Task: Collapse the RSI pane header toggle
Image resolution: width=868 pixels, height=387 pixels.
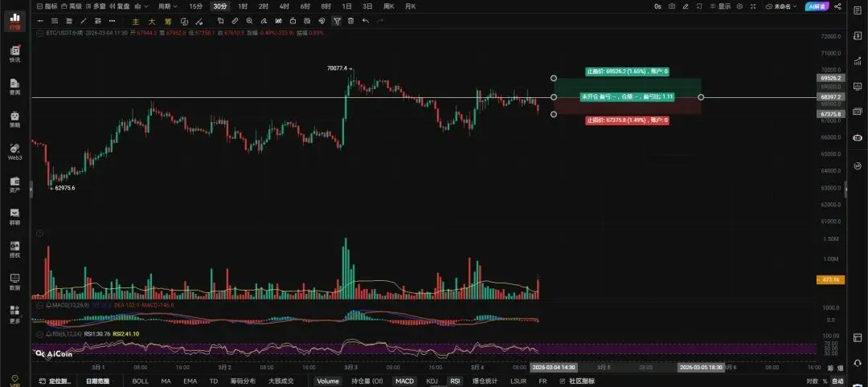Action: click(39, 334)
